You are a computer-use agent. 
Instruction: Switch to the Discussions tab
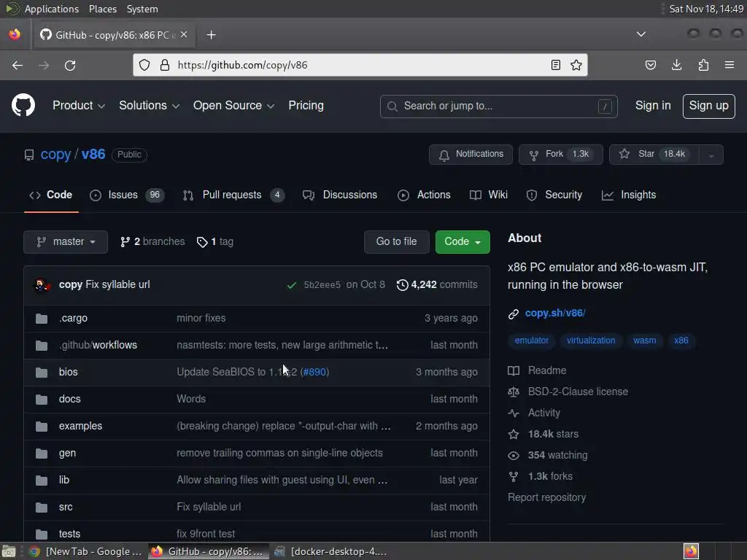(340, 195)
